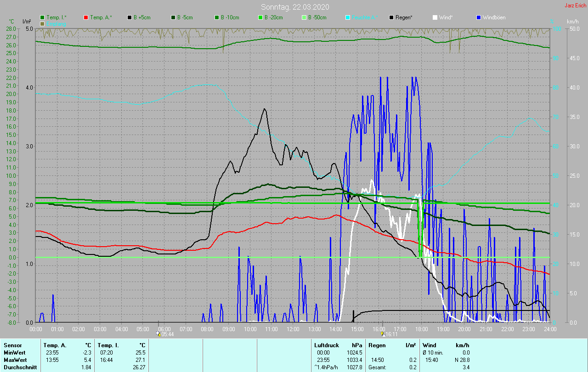Click the sunset icon at 16:11

tap(382, 334)
